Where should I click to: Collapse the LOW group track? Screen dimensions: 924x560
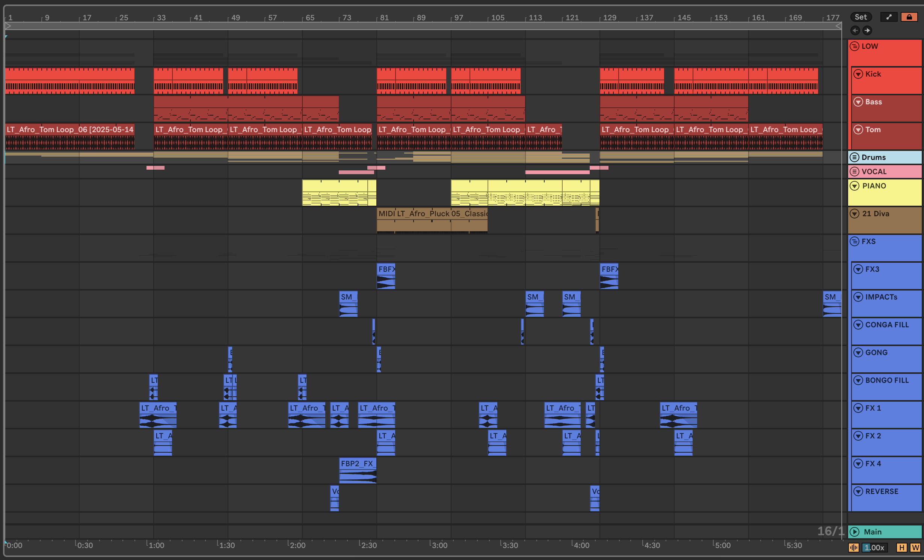click(x=855, y=46)
